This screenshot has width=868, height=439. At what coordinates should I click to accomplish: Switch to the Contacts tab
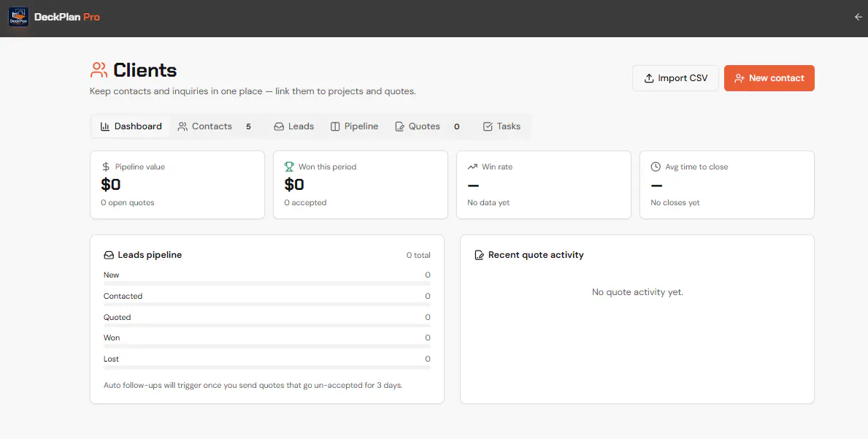[x=215, y=126]
